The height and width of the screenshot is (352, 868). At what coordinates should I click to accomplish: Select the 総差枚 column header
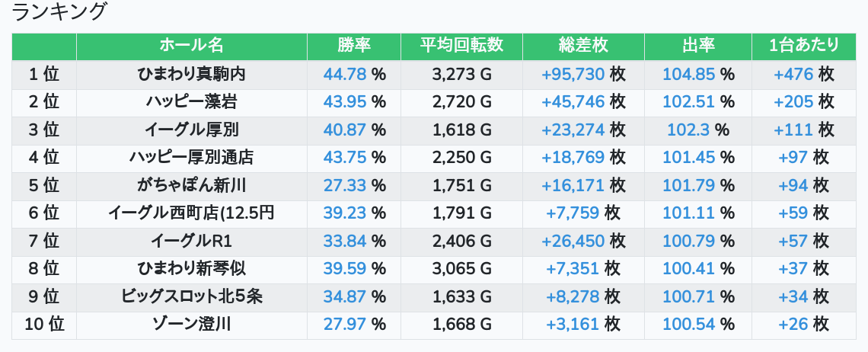pos(582,46)
